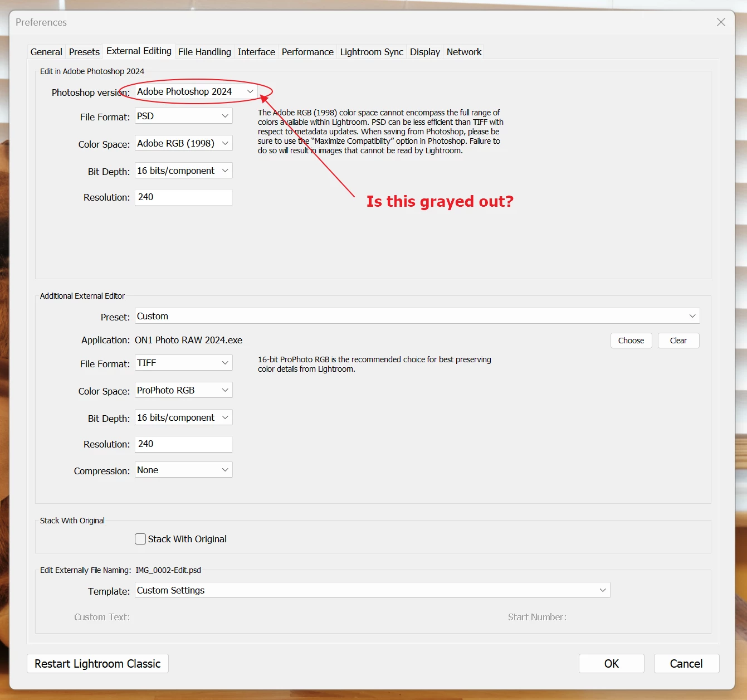Switch to the General tab
The width and height of the screenshot is (747, 700).
coord(46,52)
